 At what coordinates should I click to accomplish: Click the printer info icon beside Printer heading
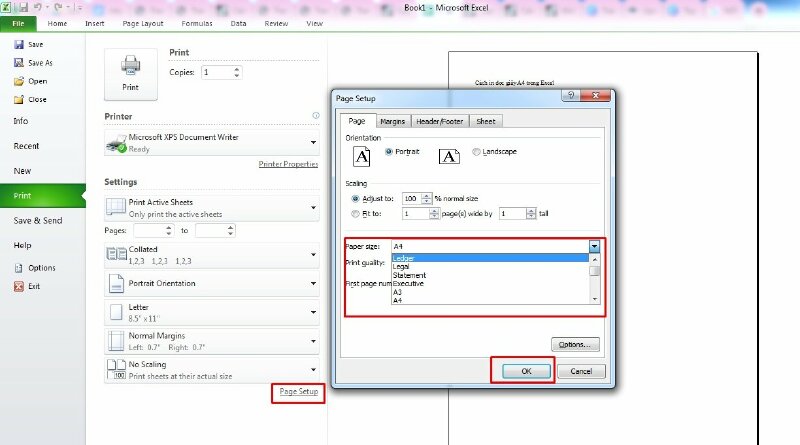coord(316,116)
